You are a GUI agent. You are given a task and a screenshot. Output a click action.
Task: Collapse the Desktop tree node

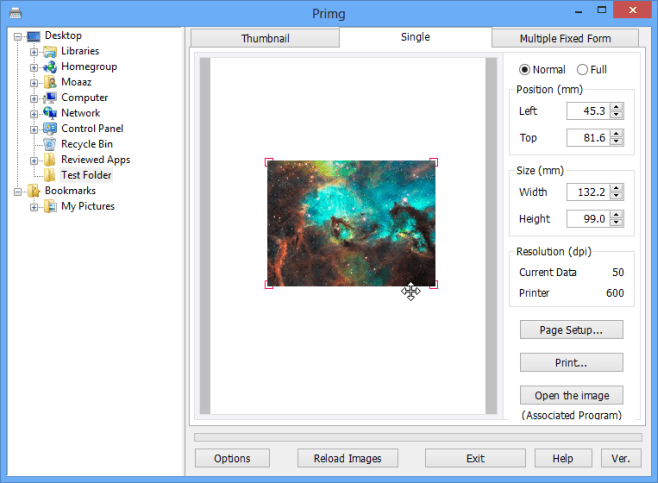18,37
